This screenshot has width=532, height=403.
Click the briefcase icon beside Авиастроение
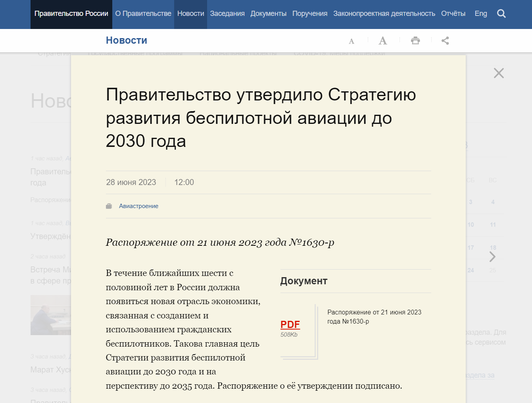coord(109,206)
